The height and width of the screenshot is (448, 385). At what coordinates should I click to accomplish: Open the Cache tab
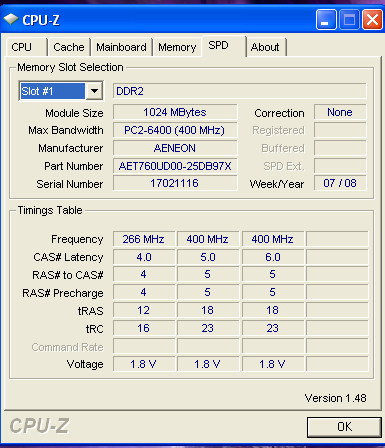69,47
